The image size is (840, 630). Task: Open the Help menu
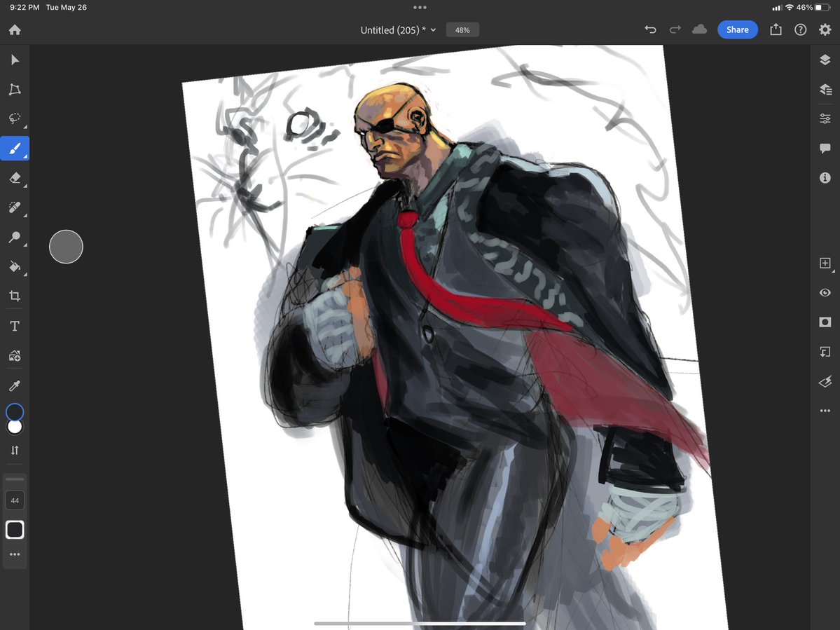pyautogui.click(x=800, y=29)
